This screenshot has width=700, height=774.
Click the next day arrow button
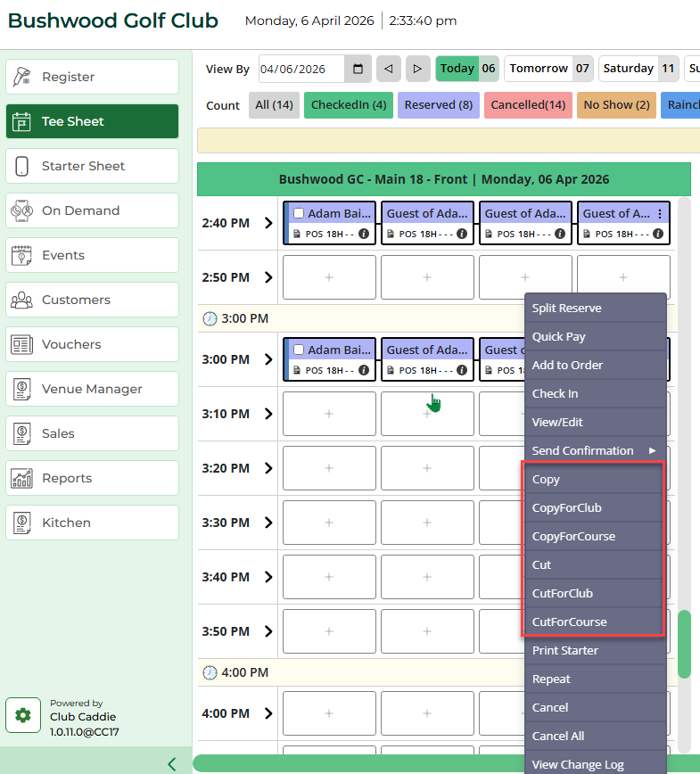click(417, 69)
